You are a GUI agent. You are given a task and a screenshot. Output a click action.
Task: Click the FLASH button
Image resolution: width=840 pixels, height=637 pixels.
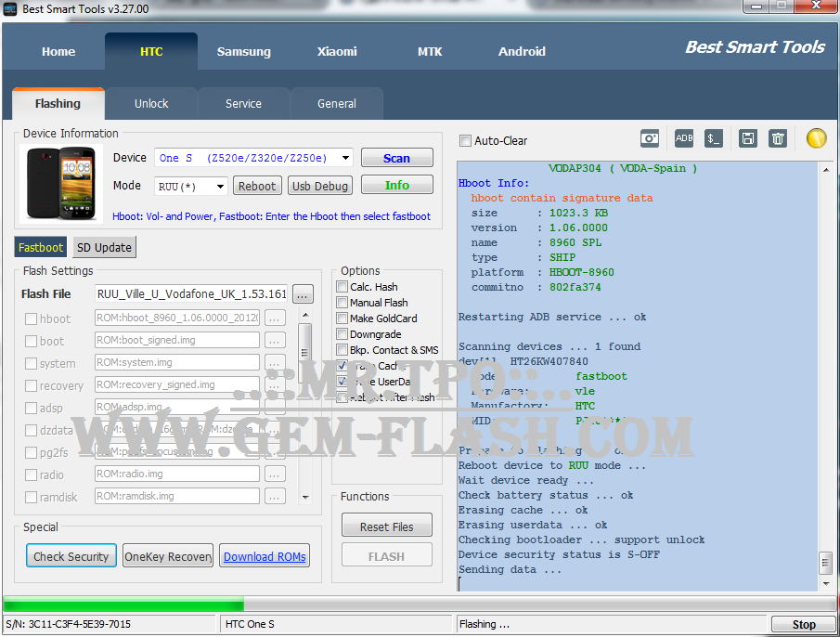pyautogui.click(x=387, y=556)
